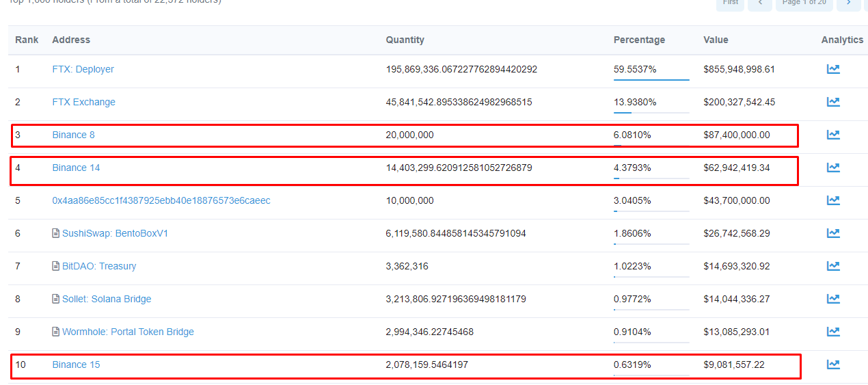Select percentage 1.8606%
The height and width of the screenshot is (385, 868).
[x=632, y=233]
